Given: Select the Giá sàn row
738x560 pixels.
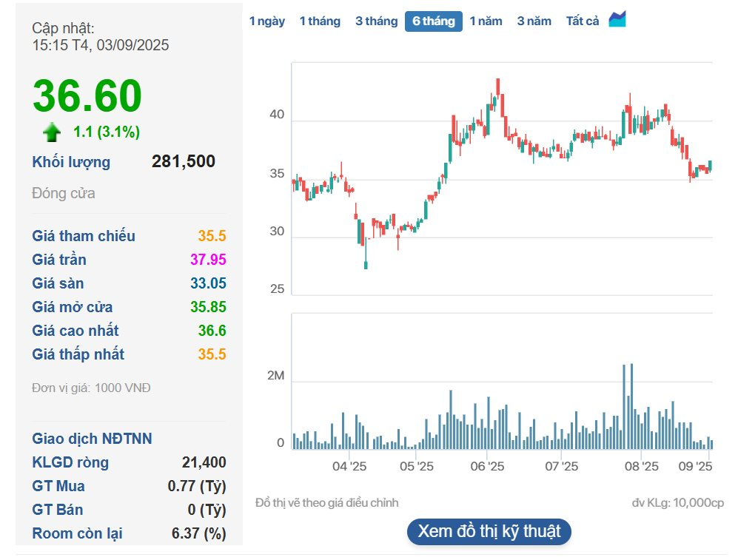Looking at the screenshot, I should (x=59, y=283).
